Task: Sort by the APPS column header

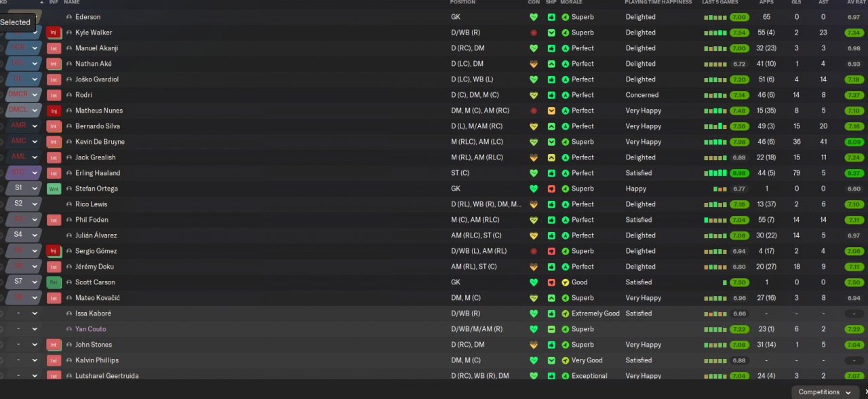Action: 766,3
